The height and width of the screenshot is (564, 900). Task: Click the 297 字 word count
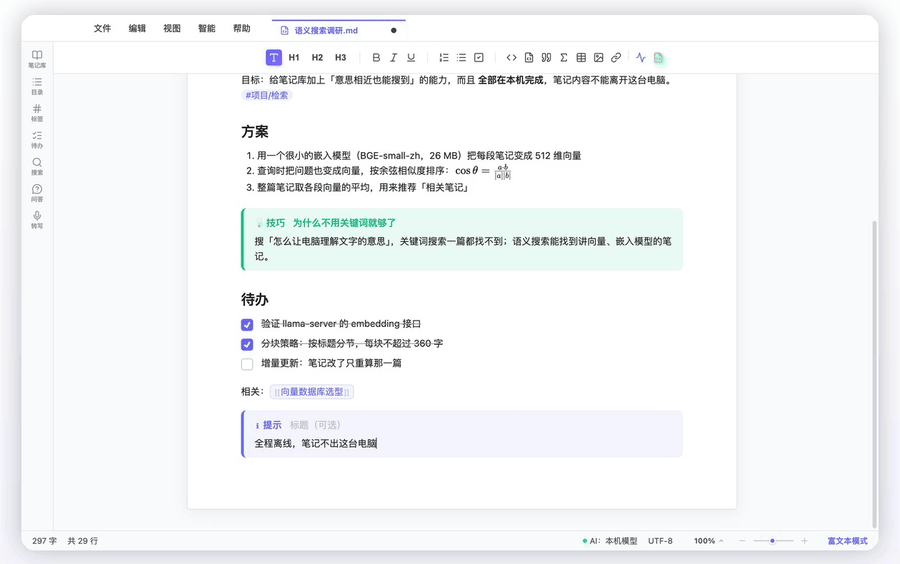coord(44,540)
